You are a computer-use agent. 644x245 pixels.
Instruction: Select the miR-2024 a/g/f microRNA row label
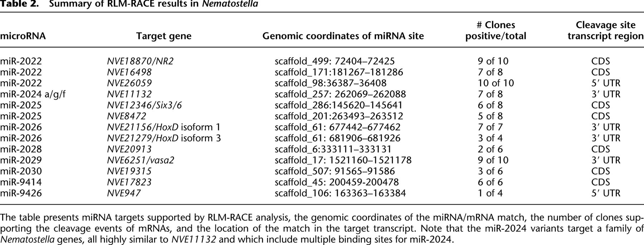pyautogui.click(x=33, y=94)
